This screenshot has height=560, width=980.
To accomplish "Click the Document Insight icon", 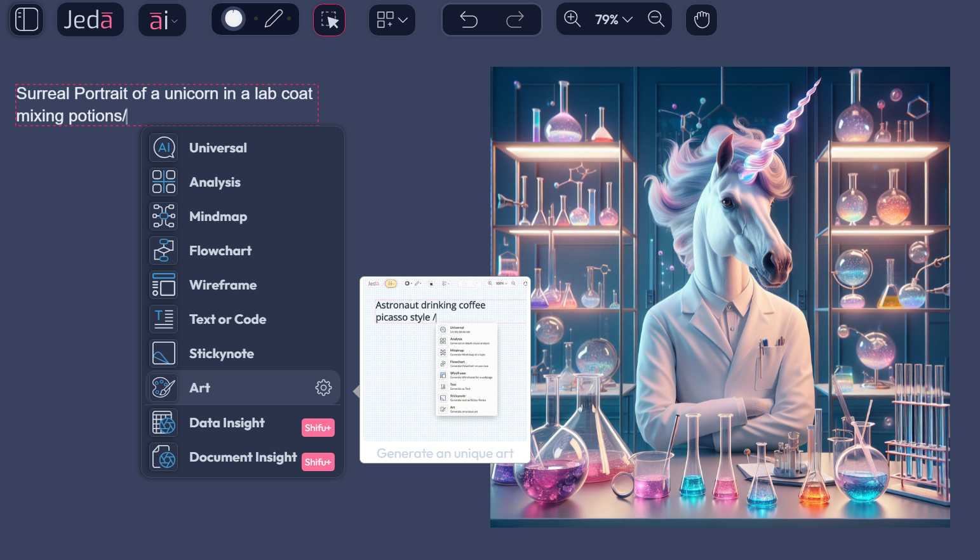I will [164, 457].
